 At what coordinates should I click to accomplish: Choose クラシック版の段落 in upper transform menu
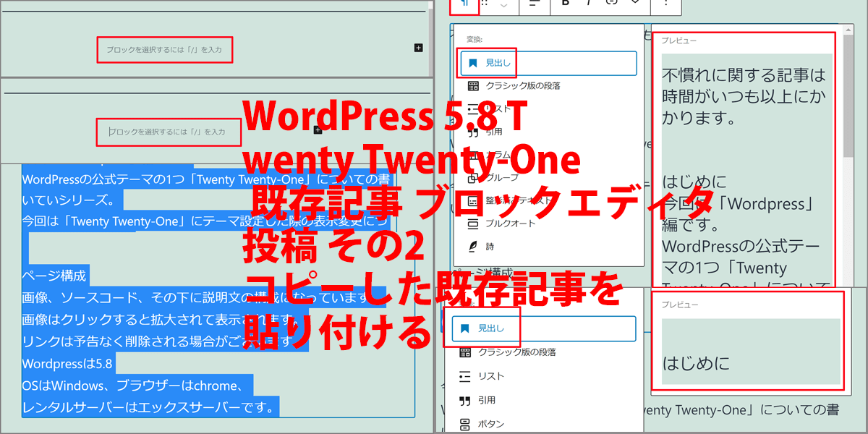point(522,85)
